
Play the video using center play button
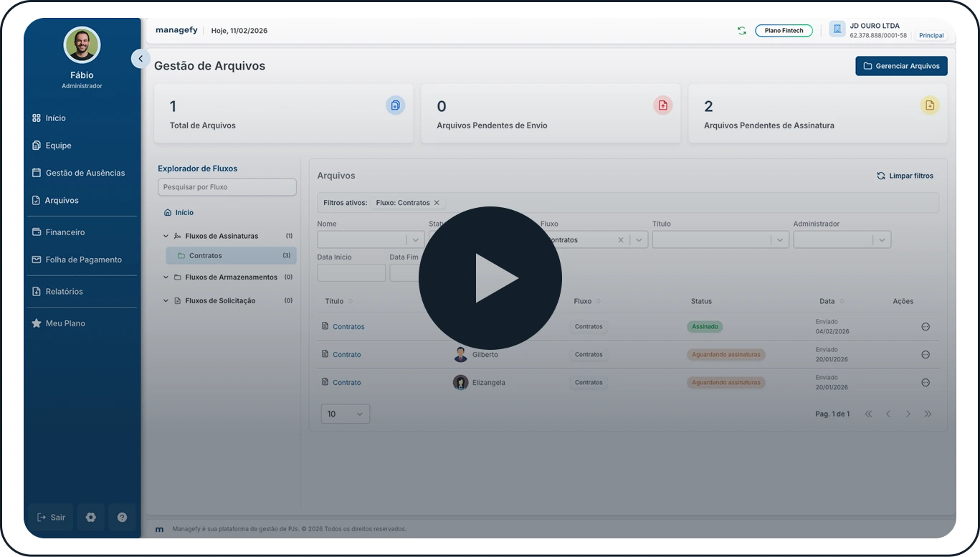(490, 278)
